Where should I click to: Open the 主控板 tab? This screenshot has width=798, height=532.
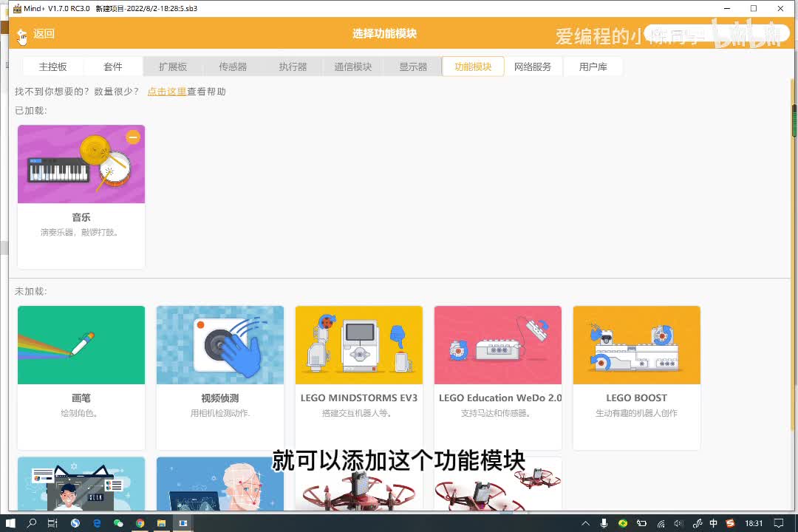click(53, 66)
